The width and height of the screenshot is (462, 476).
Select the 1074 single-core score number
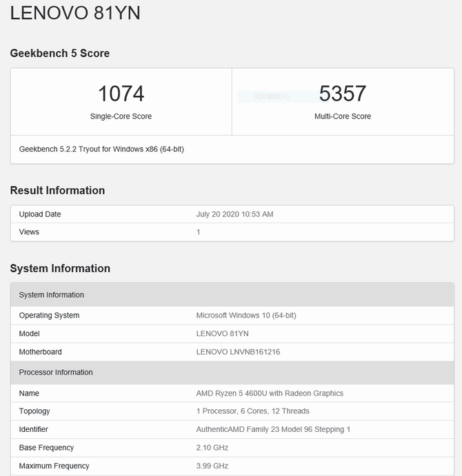click(121, 94)
